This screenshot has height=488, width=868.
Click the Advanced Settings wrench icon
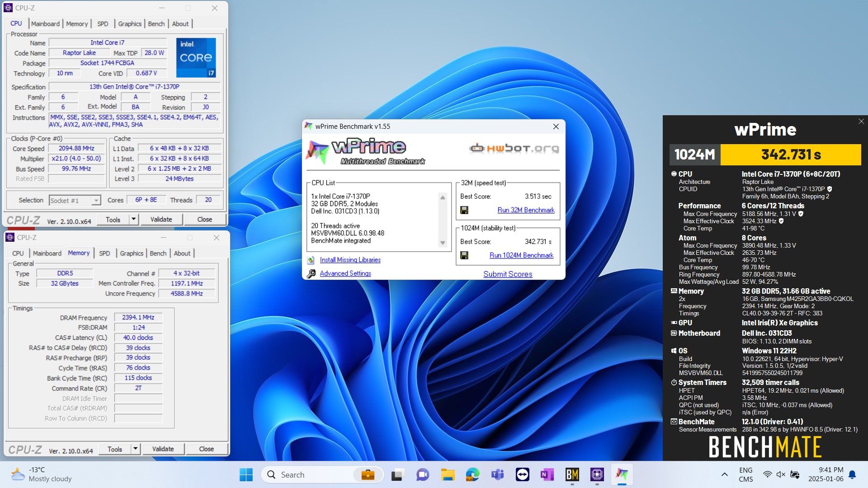coord(311,273)
